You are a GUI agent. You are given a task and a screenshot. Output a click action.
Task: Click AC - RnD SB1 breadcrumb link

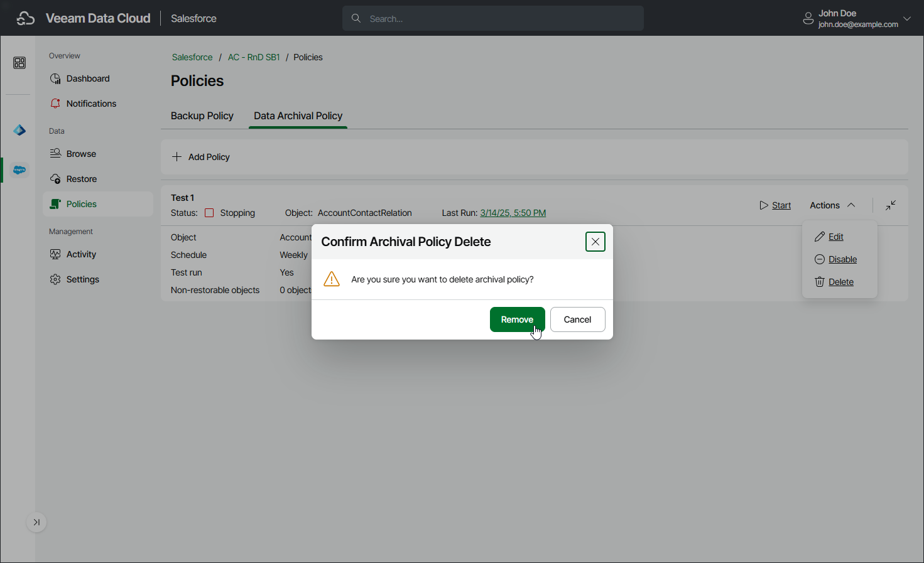point(254,57)
